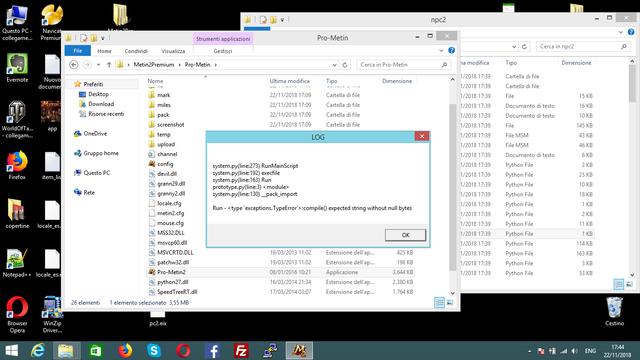Open the Condividi ribbon tab
Image resolution: width=640 pixels, height=360 pixels.
(136, 51)
